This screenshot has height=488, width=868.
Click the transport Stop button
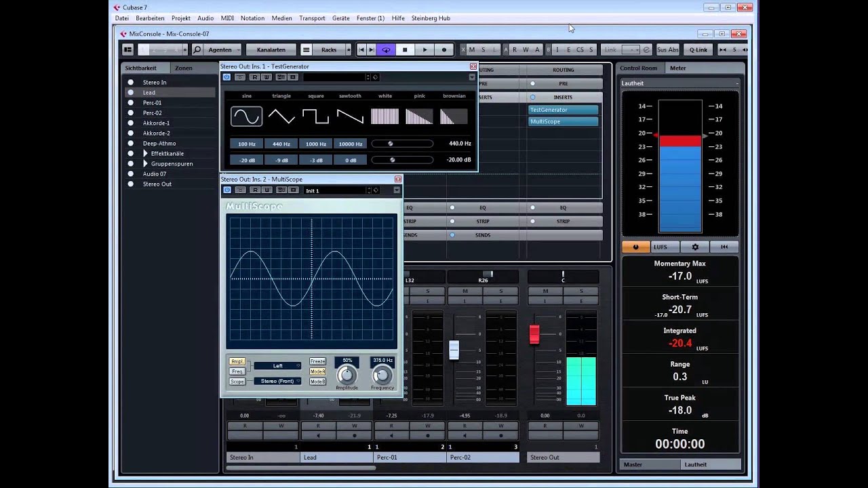tap(405, 49)
